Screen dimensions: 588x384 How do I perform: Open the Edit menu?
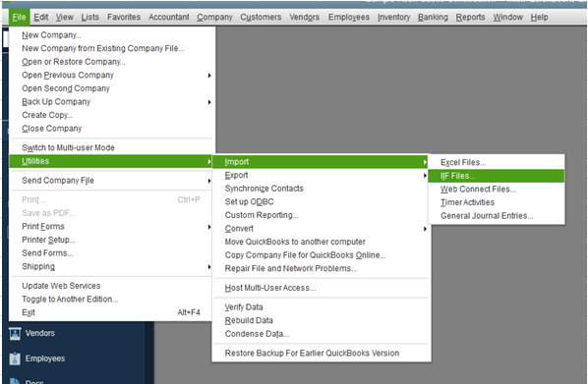41,18
